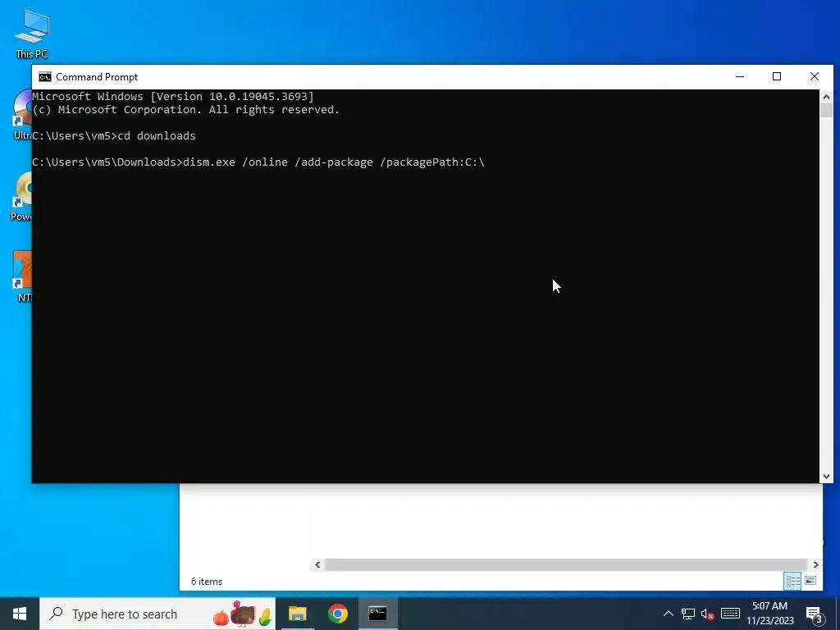Open the Windows Start menu
Image resolution: width=840 pixels, height=630 pixels.
[x=20, y=614]
